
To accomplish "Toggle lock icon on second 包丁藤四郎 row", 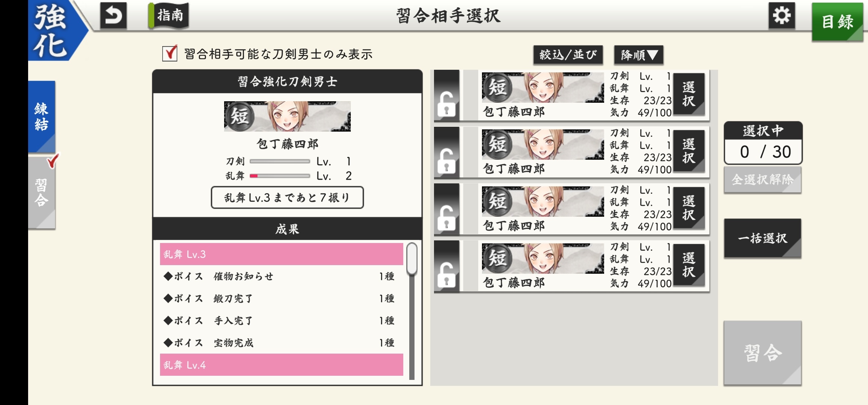I will (446, 152).
